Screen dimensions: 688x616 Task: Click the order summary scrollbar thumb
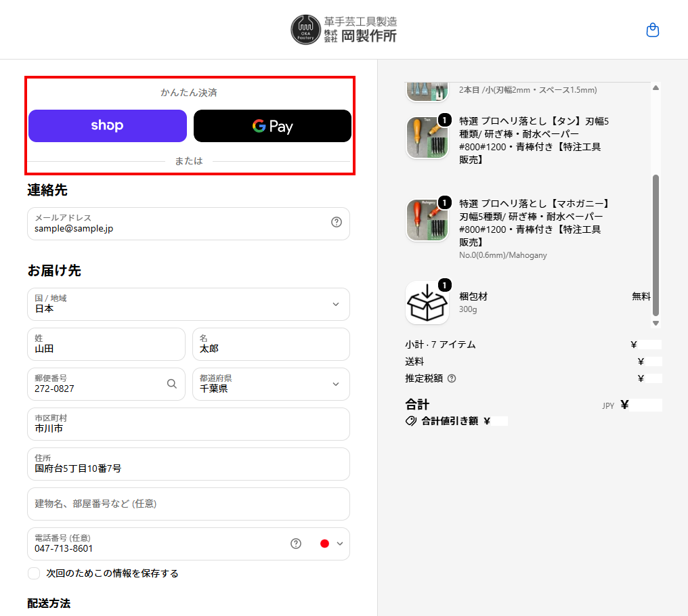point(656,245)
